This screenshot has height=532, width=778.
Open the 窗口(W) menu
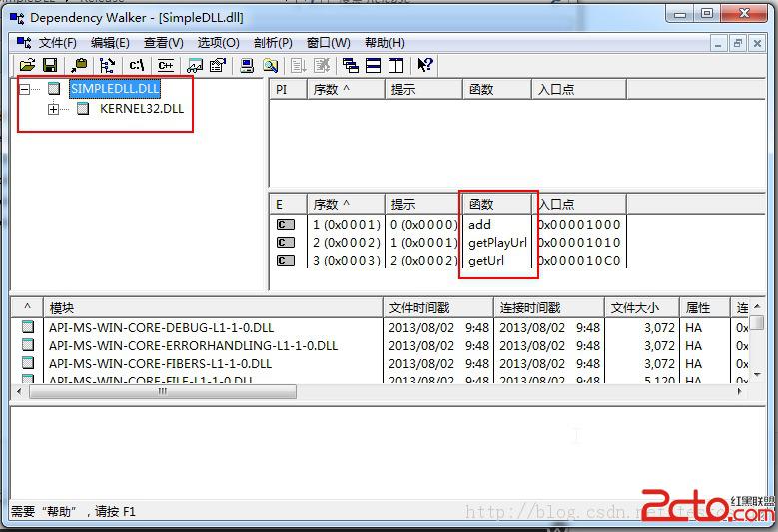point(328,43)
